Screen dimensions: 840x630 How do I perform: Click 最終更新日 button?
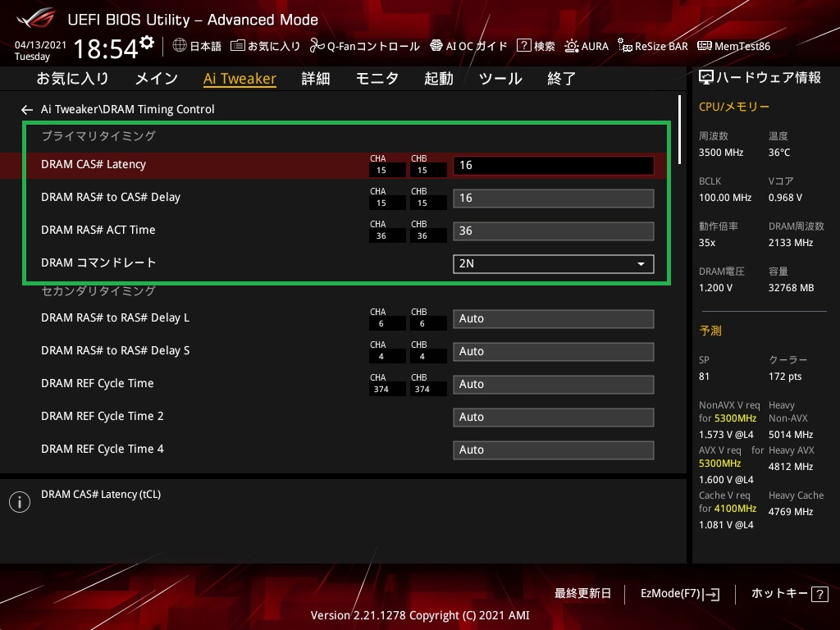click(x=583, y=594)
